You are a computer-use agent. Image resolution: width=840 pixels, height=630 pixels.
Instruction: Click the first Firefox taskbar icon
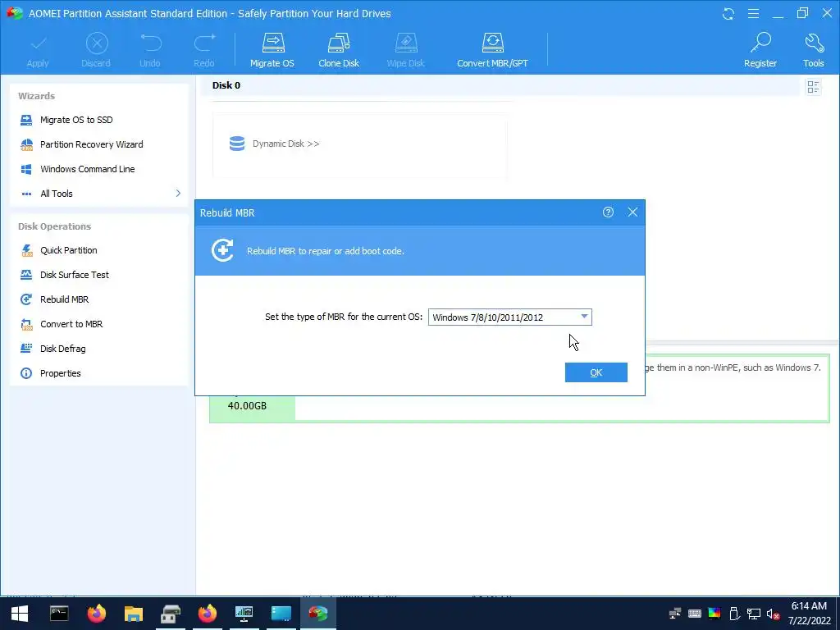point(97,614)
